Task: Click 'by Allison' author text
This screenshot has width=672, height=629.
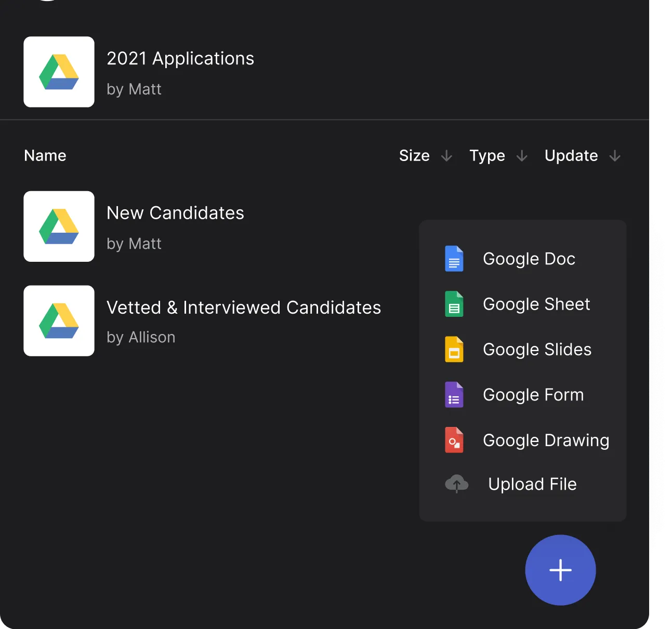Action: [141, 338]
